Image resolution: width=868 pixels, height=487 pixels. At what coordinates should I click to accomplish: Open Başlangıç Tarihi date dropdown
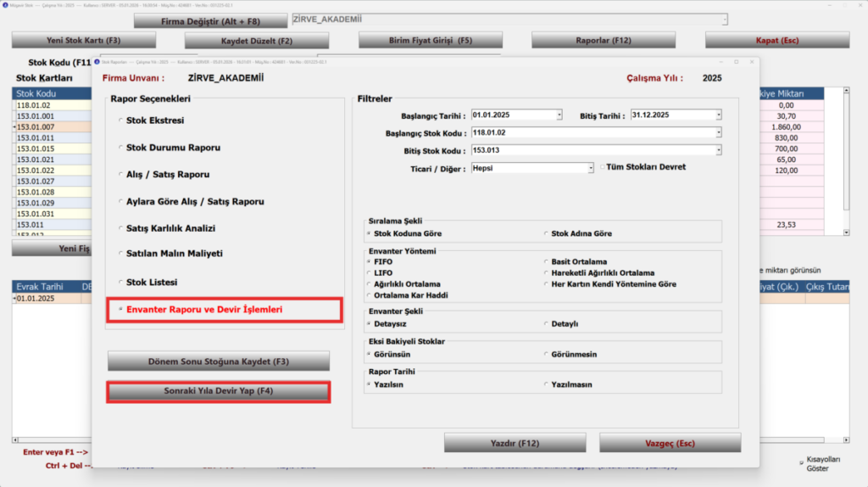click(x=559, y=115)
